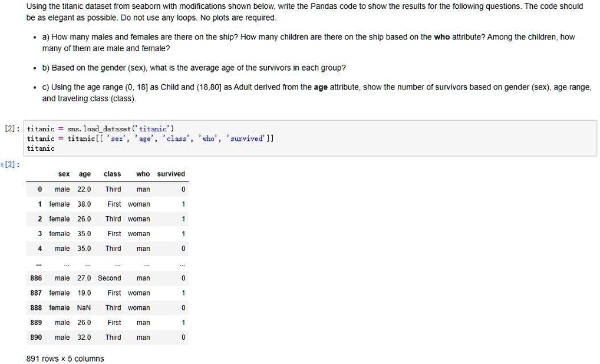Click the bold 'age' word in question c

point(321,87)
